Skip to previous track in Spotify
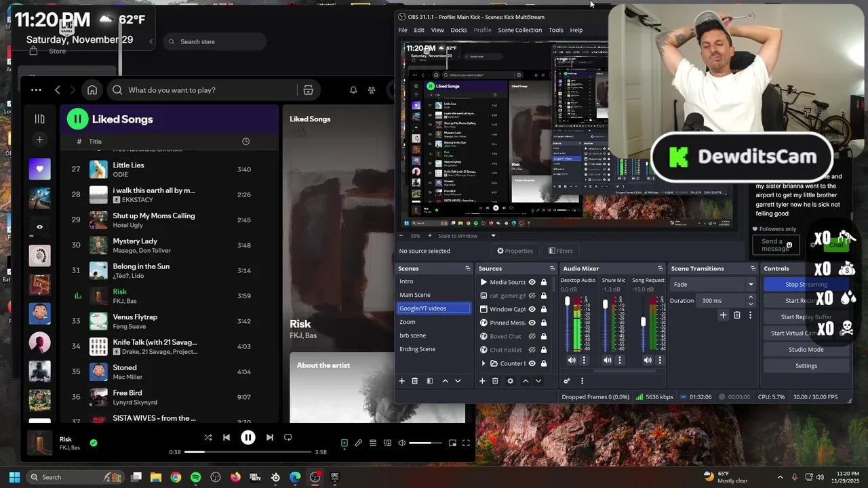The width and height of the screenshot is (868, 488). [226, 438]
